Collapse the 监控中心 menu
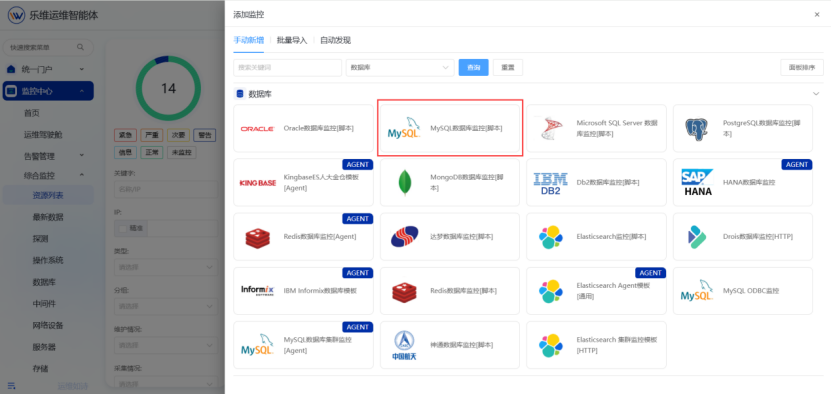The image size is (831, 395). click(x=82, y=91)
